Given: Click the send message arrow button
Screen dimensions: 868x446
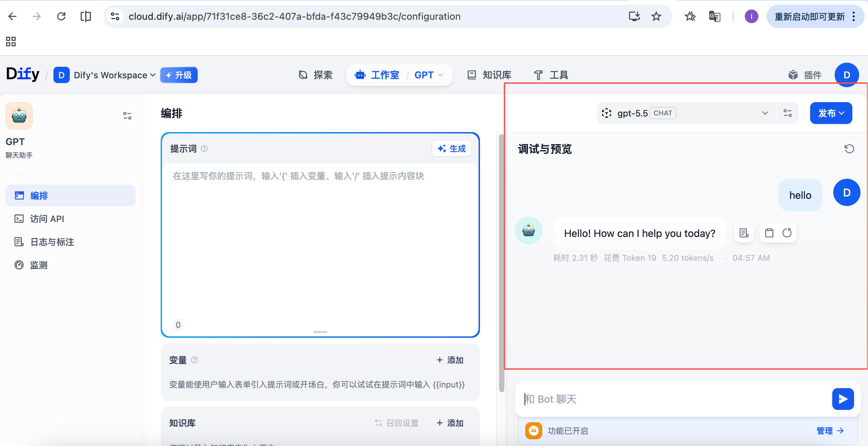Looking at the screenshot, I should click(843, 399).
